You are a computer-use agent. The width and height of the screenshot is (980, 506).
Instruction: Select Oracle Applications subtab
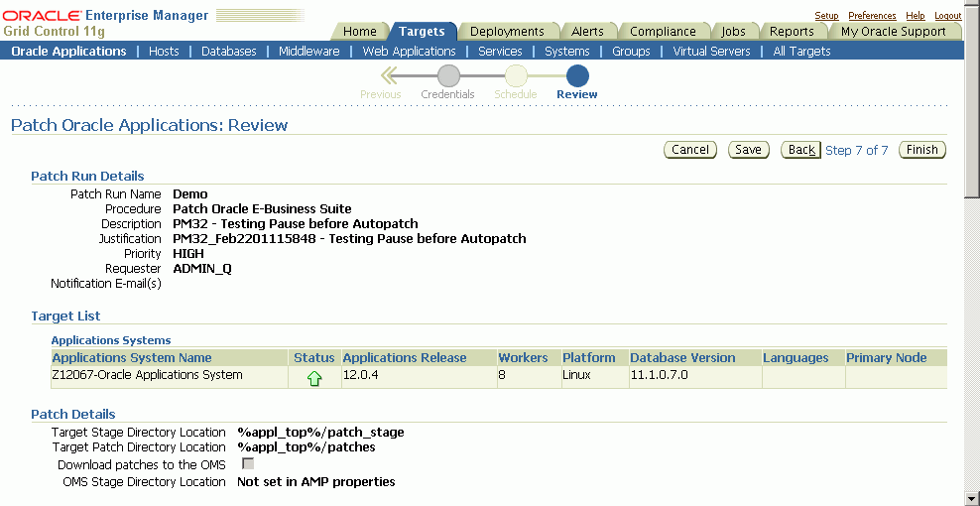[x=68, y=52]
